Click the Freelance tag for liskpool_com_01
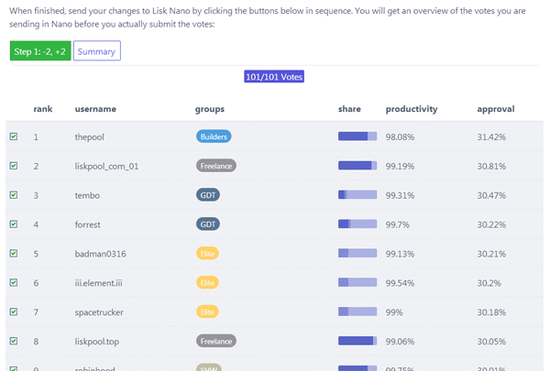The image size is (550, 371). [216, 166]
